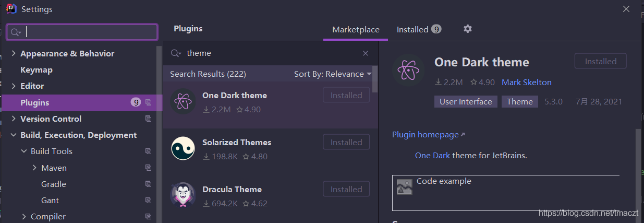
Task: Click project-level icon beside Build Tools
Action: click(149, 151)
